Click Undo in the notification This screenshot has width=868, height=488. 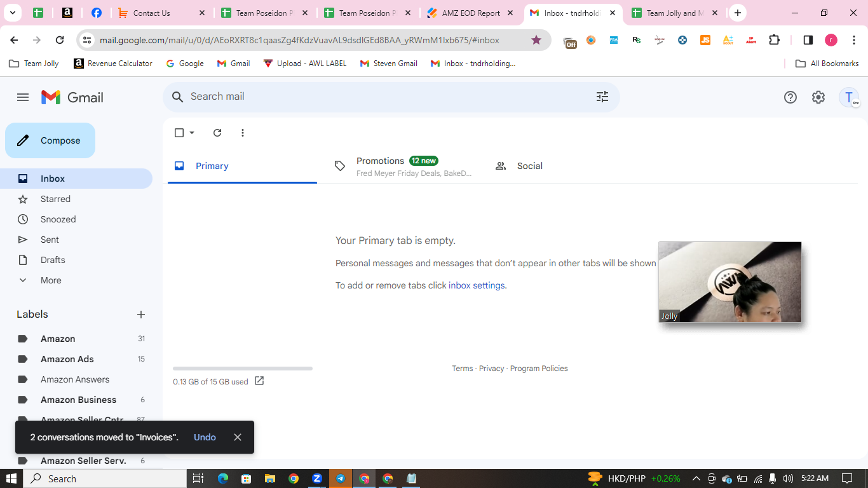pyautogui.click(x=205, y=437)
